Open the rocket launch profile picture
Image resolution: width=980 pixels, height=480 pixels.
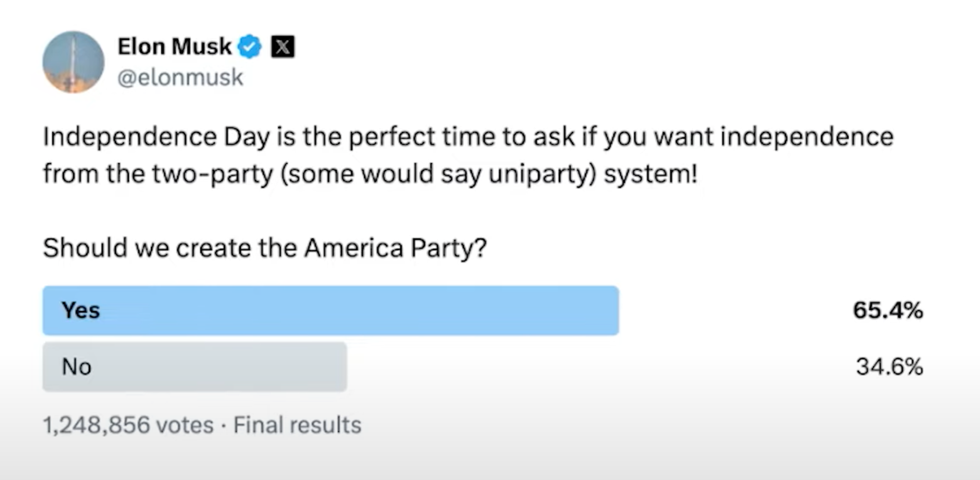[73, 62]
